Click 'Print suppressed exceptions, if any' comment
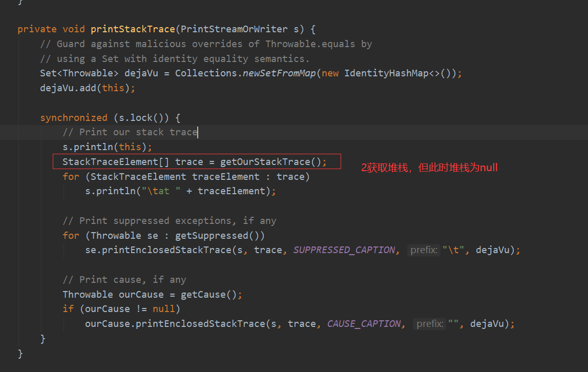 pos(170,221)
